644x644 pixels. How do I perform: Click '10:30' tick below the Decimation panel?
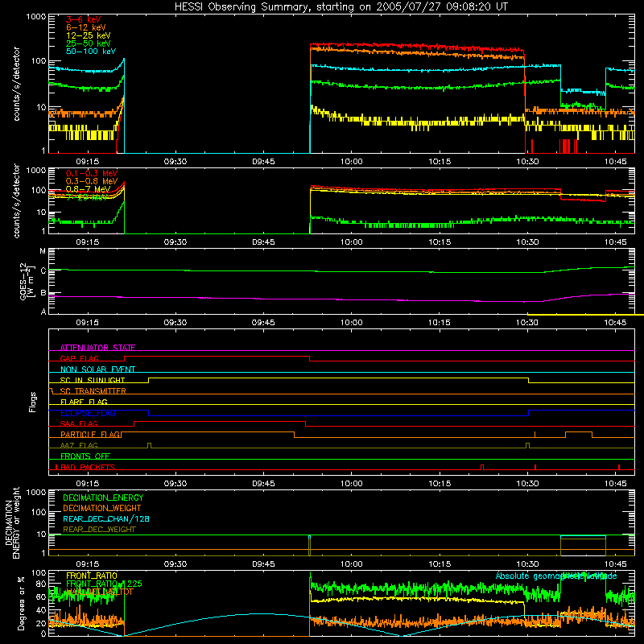point(527,564)
